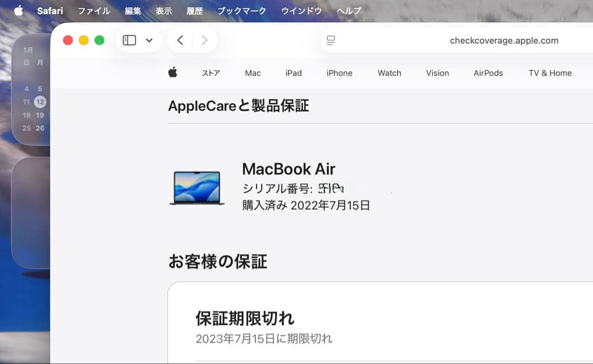This screenshot has width=593, height=364.
Task: Open the AirPods page link
Action: point(488,72)
